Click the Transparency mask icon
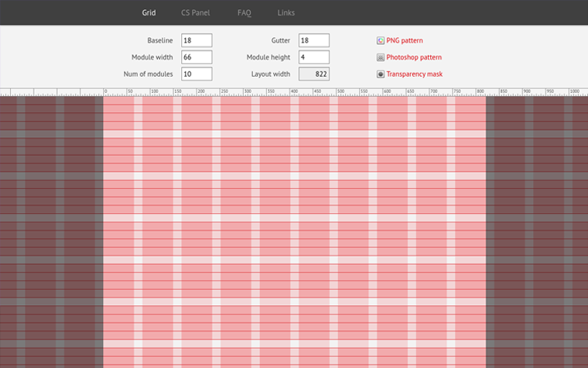Viewport: 588px width, 368px height. pyautogui.click(x=380, y=74)
